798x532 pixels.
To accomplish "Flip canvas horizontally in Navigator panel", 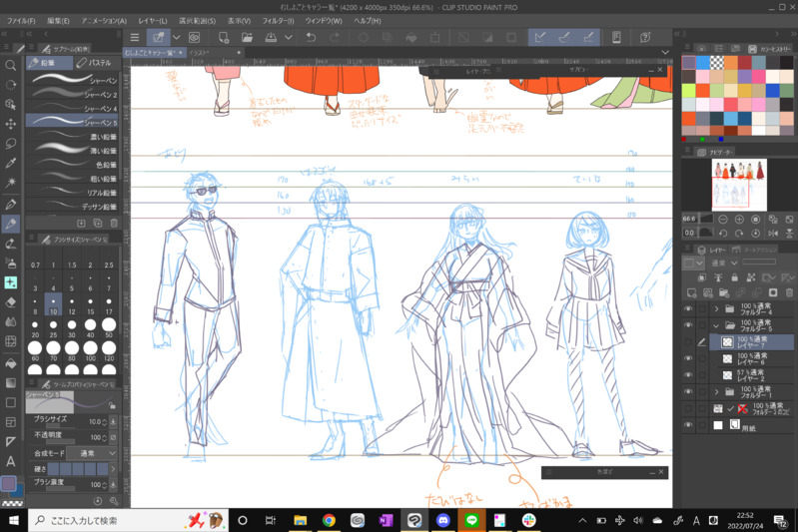I will pyautogui.click(x=773, y=233).
